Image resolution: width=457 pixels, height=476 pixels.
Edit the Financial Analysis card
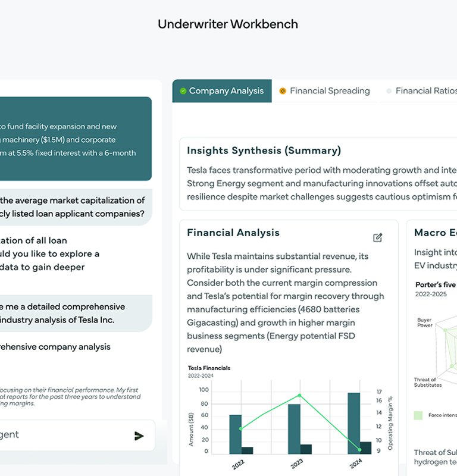(x=377, y=237)
